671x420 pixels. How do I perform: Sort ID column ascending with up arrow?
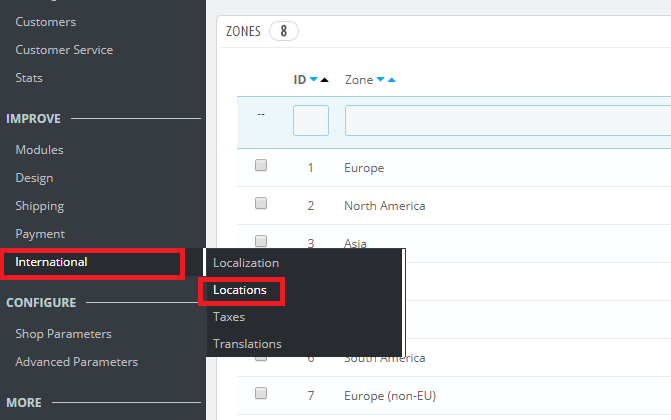(324, 79)
